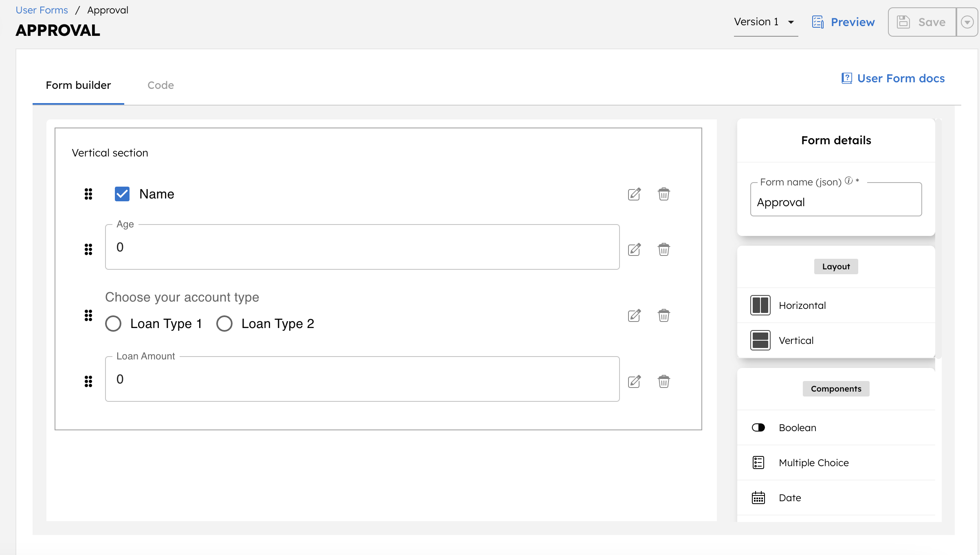The height and width of the screenshot is (555, 980).
Task: Delete the Loan Amount field
Action: [664, 381]
